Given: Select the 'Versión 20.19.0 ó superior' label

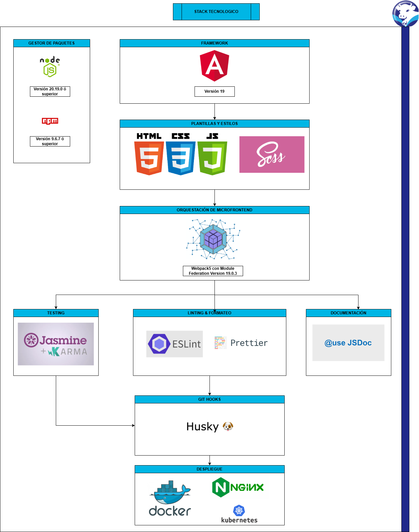Looking at the screenshot, I should (x=50, y=91).
